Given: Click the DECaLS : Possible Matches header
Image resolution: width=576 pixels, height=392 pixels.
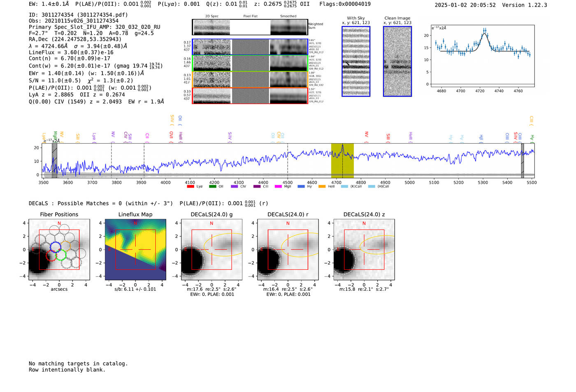Looking at the screenshot, I should pyautogui.click(x=101, y=204).
